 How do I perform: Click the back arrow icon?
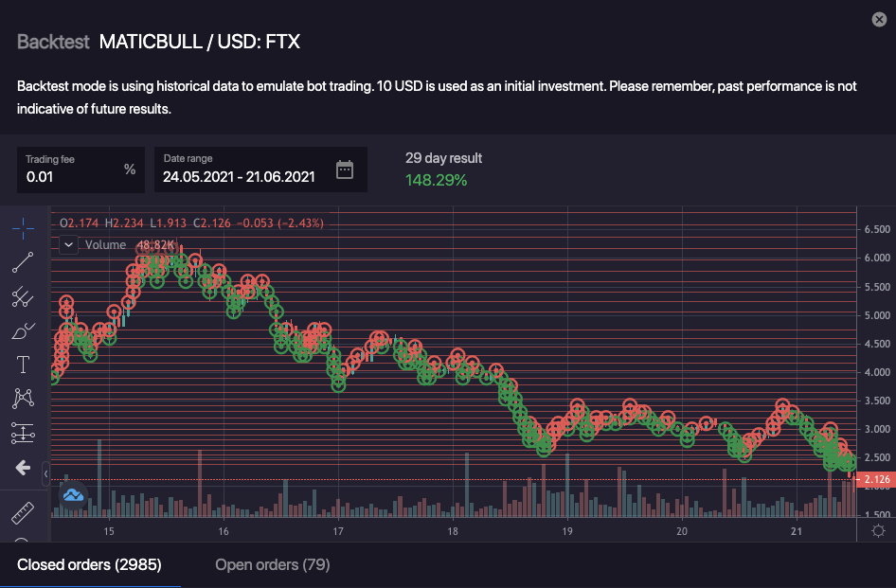tap(24, 468)
